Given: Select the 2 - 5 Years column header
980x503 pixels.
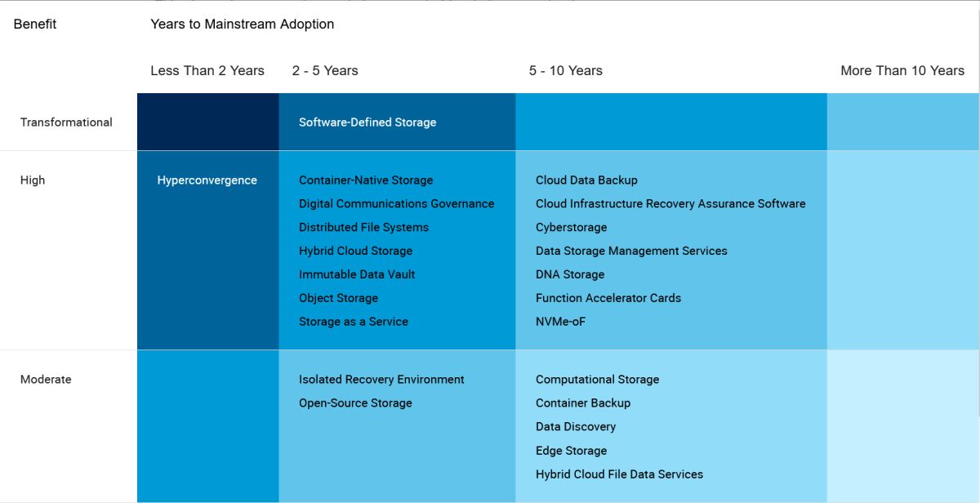Looking at the screenshot, I should point(325,71).
